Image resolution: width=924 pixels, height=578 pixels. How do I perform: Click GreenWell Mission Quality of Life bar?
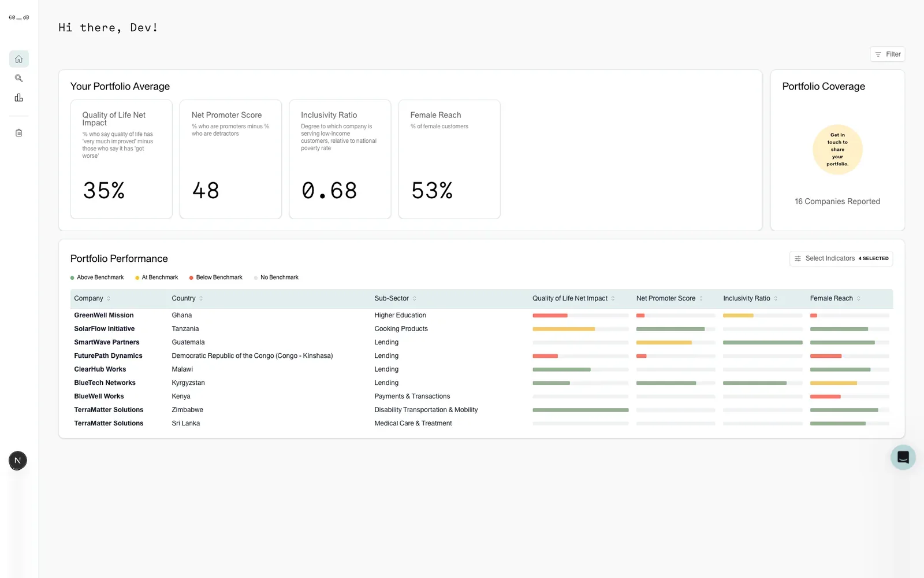click(580, 316)
